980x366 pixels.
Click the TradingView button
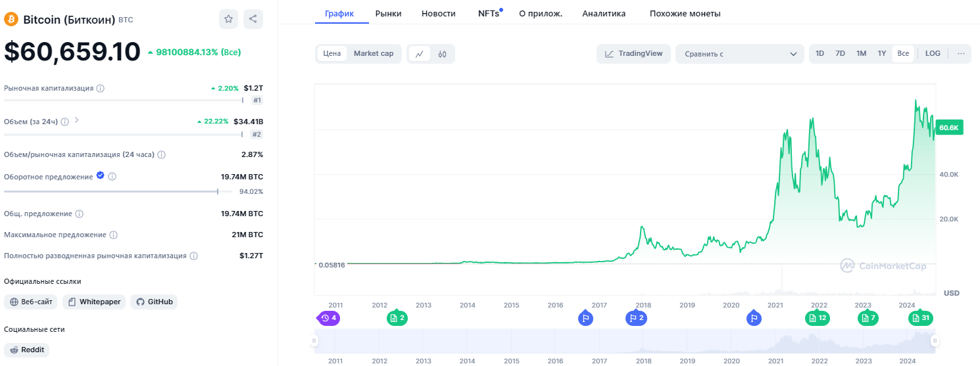pyautogui.click(x=634, y=54)
